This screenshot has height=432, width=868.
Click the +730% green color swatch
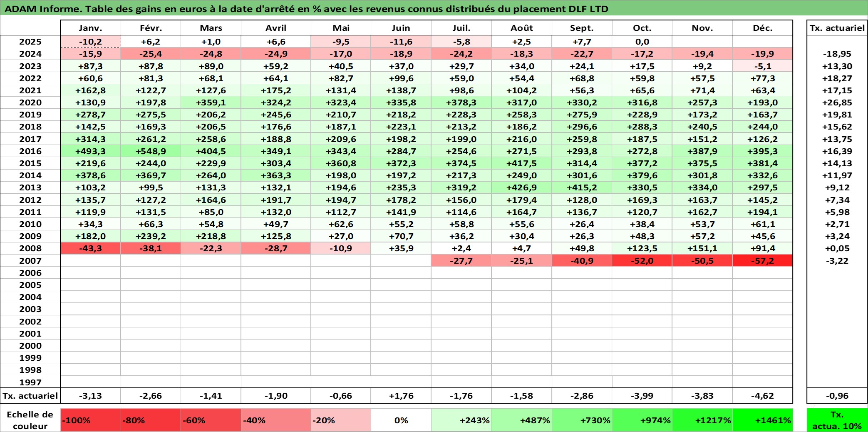(x=582, y=420)
